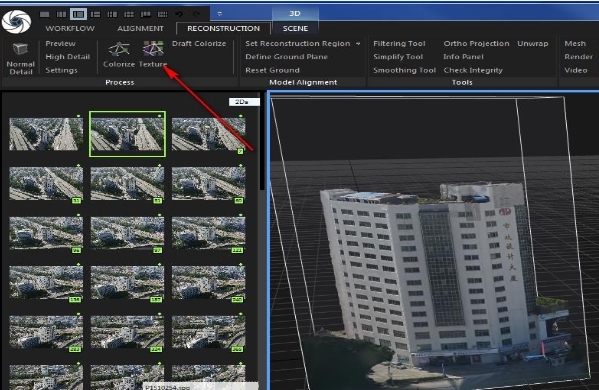Screen dimensions: 599x390
Task: Expand the Set Reconstruction Region arrow
Action: click(358, 44)
